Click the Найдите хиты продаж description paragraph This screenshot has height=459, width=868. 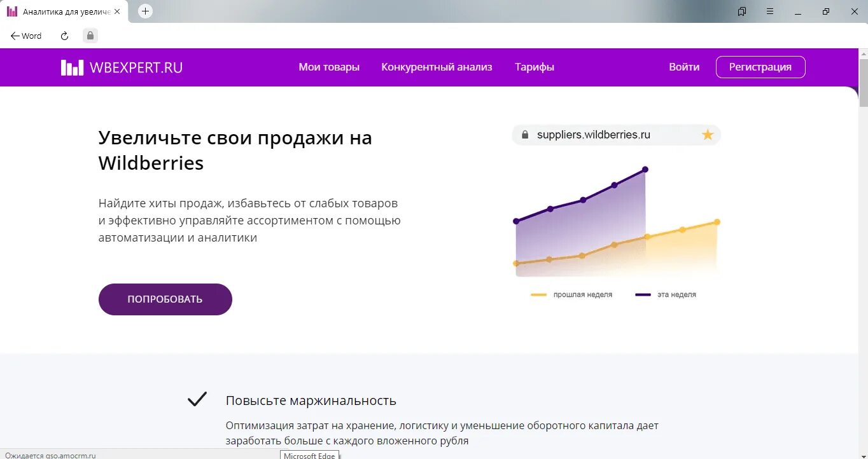pyautogui.click(x=249, y=221)
